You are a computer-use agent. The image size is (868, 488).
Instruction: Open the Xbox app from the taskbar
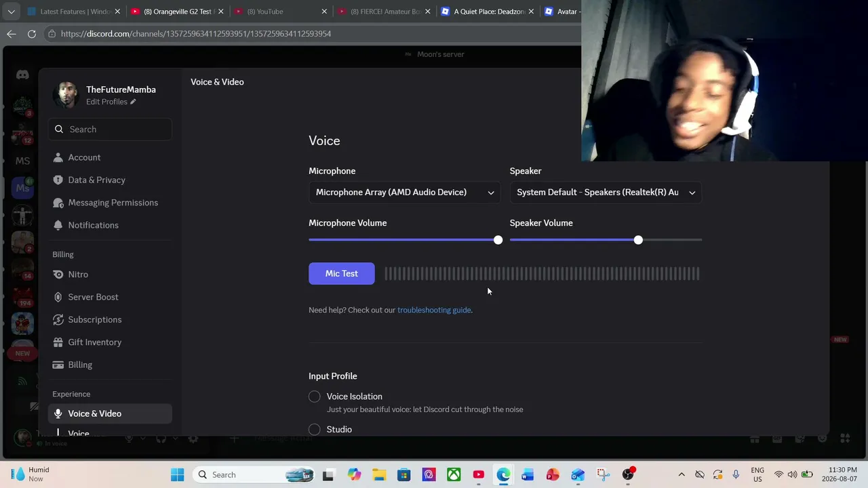454,475
